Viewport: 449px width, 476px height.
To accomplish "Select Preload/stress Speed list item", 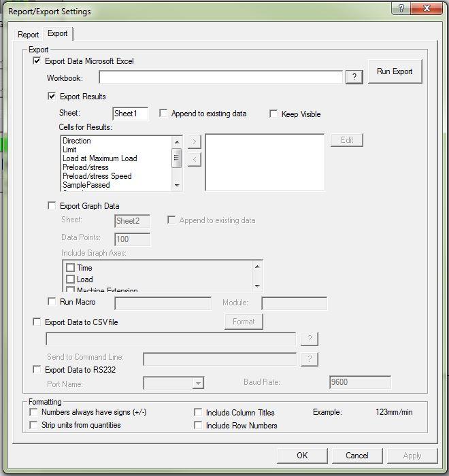I will tap(116, 176).
